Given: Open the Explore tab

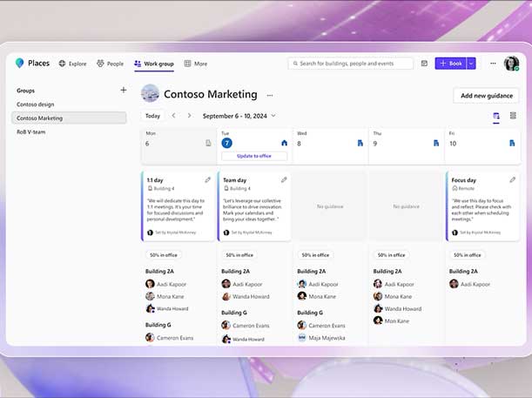Looking at the screenshot, I should [72, 64].
